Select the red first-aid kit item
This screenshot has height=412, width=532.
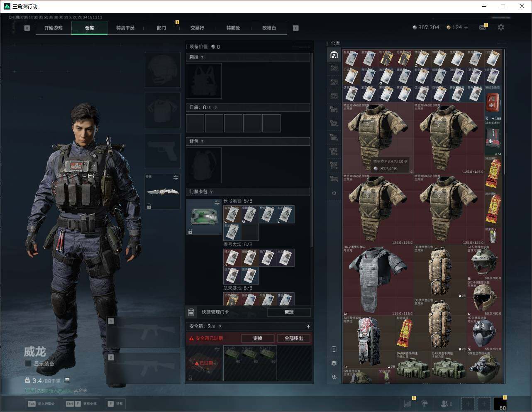coord(493,103)
